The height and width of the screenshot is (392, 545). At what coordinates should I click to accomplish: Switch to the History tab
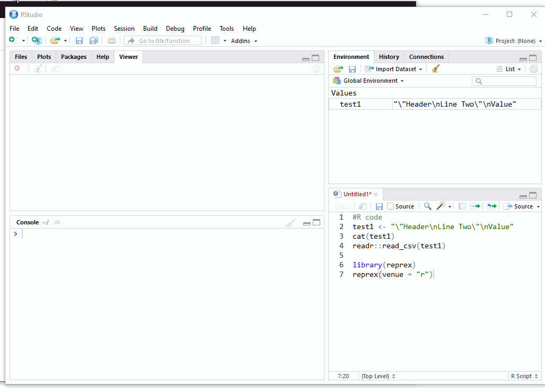pos(389,57)
